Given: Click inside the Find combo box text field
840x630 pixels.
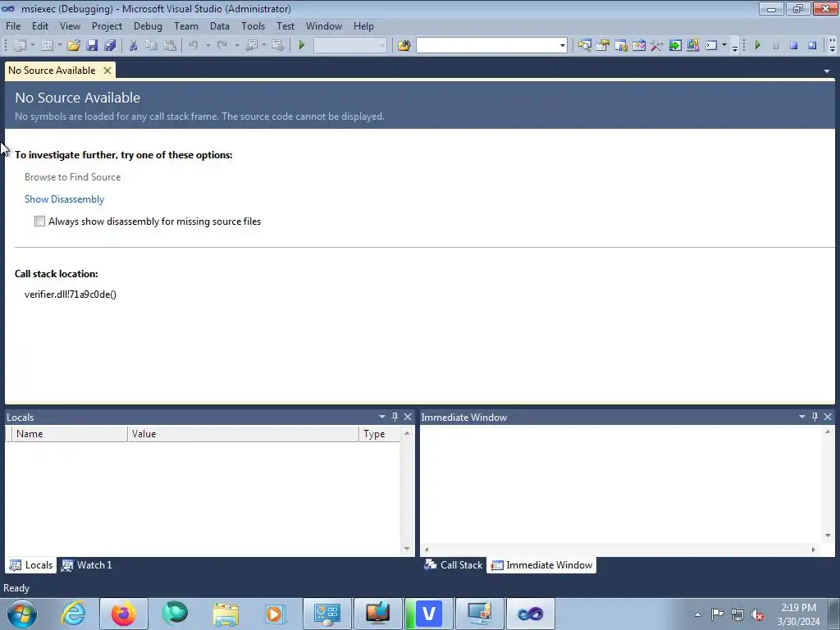Looking at the screenshot, I should pyautogui.click(x=487, y=46).
